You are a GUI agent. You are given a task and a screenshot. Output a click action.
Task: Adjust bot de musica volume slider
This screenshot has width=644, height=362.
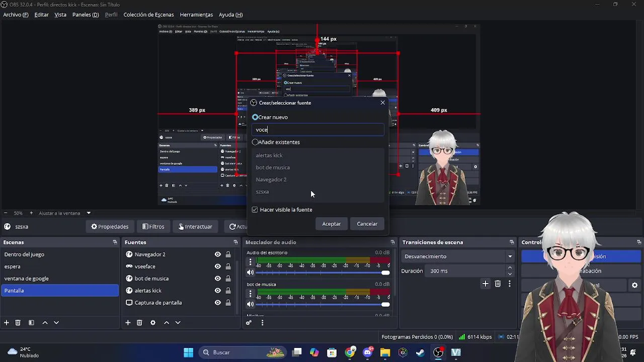pyautogui.click(x=323, y=304)
